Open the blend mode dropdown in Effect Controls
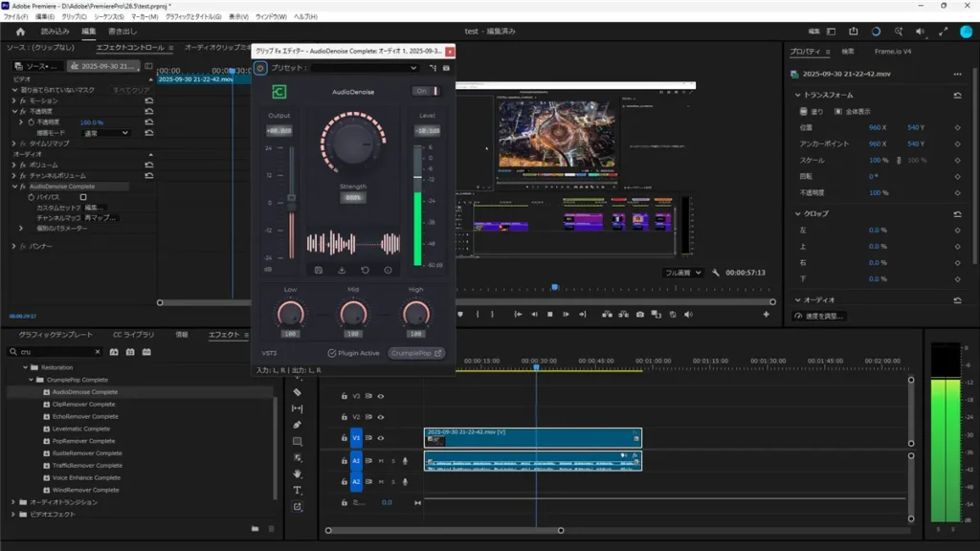The height and width of the screenshot is (551, 980). (106, 133)
